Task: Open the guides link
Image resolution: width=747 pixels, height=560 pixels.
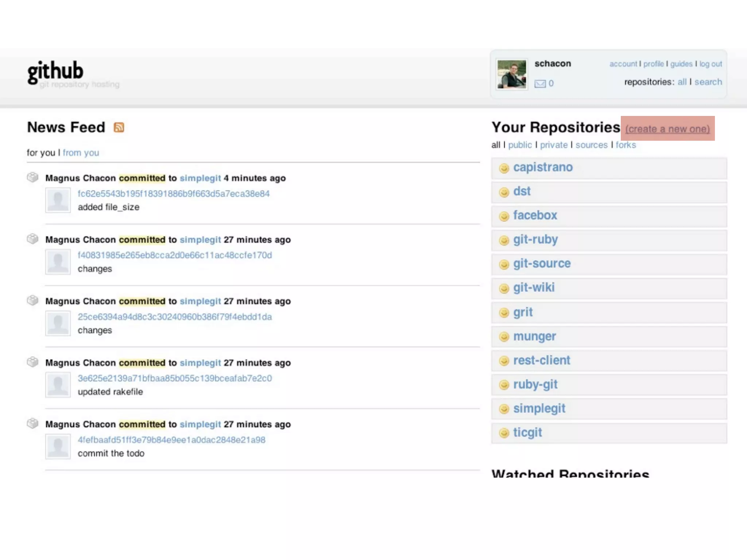Action: coord(681,64)
